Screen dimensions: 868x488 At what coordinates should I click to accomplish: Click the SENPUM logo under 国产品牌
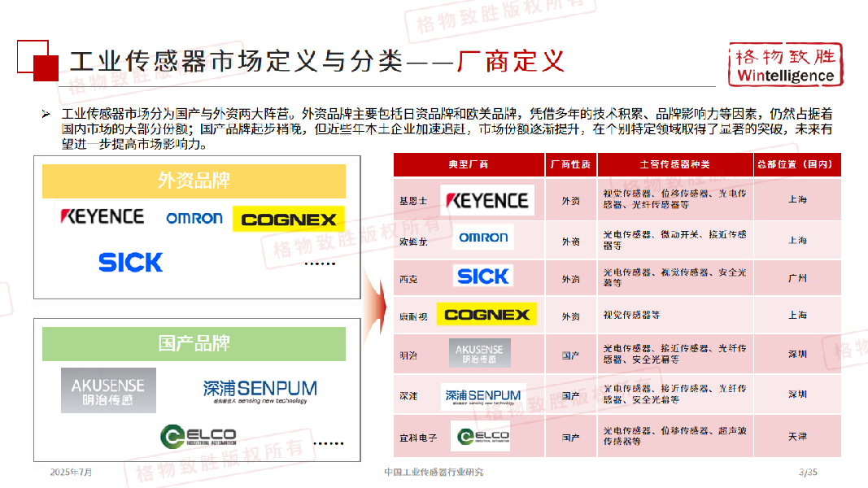click(260, 392)
